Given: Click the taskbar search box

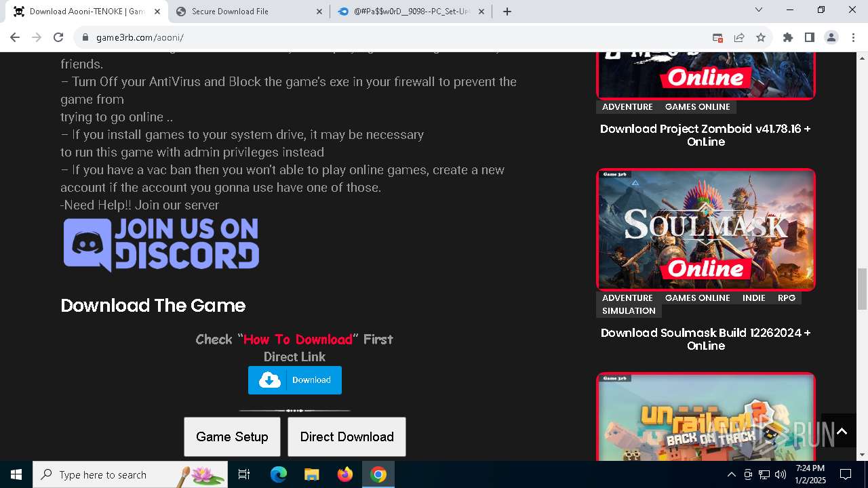Looking at the screenshot, I should pyautogui.click(x=131, y=474).
